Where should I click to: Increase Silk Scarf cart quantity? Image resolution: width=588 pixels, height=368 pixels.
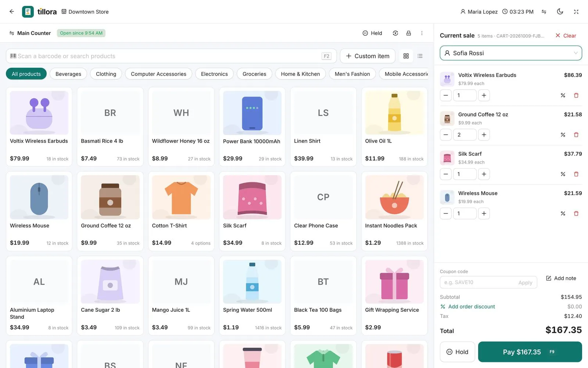[484, 174]
